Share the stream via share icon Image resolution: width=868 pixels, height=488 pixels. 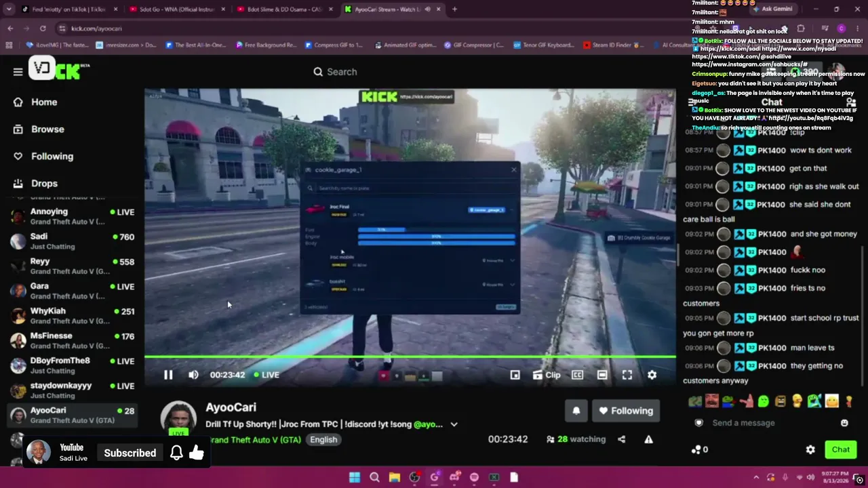[621, 439]
